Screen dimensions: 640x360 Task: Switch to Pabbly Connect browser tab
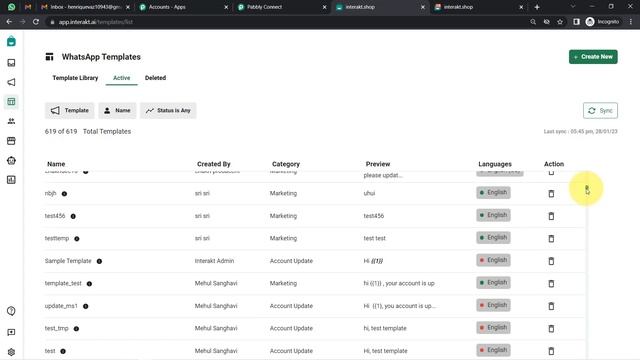[x=282, y=7]
